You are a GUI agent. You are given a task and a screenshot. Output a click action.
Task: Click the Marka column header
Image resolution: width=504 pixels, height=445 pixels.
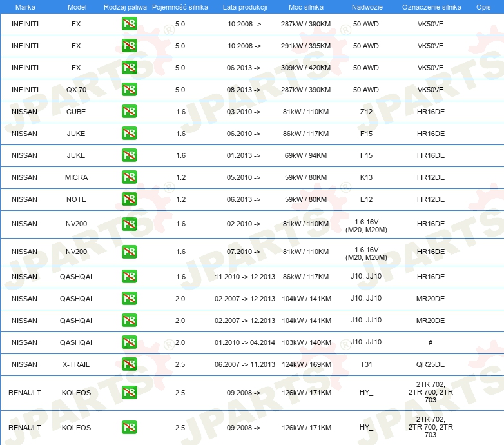pos(25,7)
